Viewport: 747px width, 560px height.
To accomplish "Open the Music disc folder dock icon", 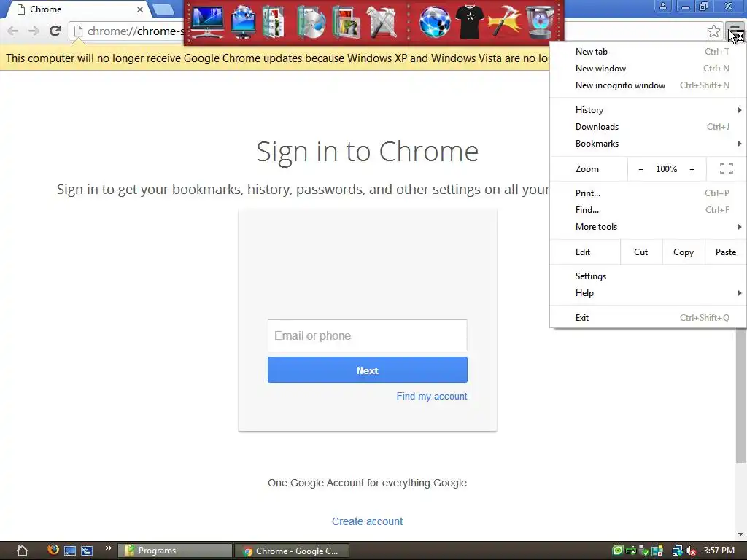I will pos(311,22).
